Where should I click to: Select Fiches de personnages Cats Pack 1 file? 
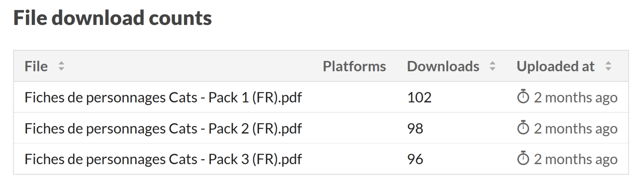tap(163, 97)
